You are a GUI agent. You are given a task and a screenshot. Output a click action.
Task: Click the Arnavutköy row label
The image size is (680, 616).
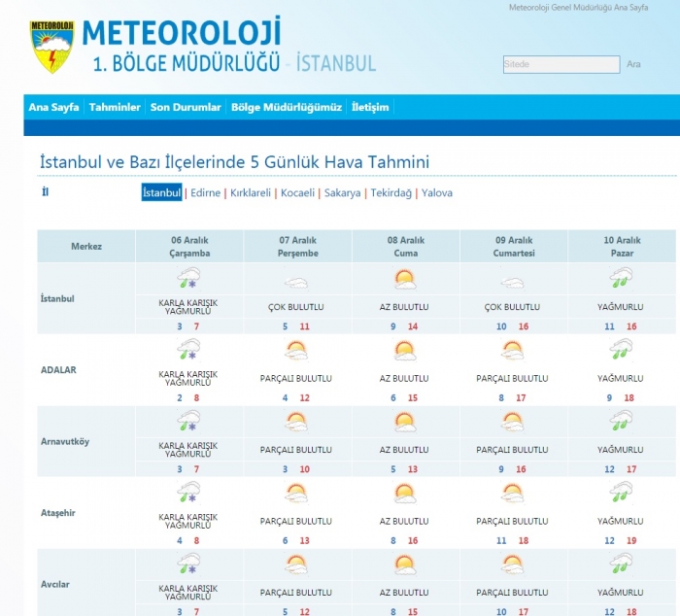[65, 442]
